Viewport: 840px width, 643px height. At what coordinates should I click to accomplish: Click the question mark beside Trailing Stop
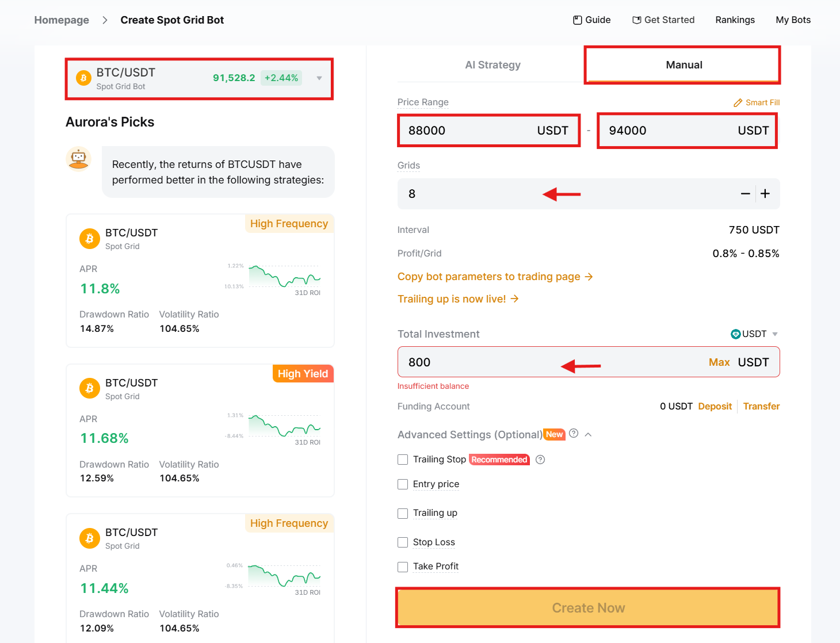point(540,460)
